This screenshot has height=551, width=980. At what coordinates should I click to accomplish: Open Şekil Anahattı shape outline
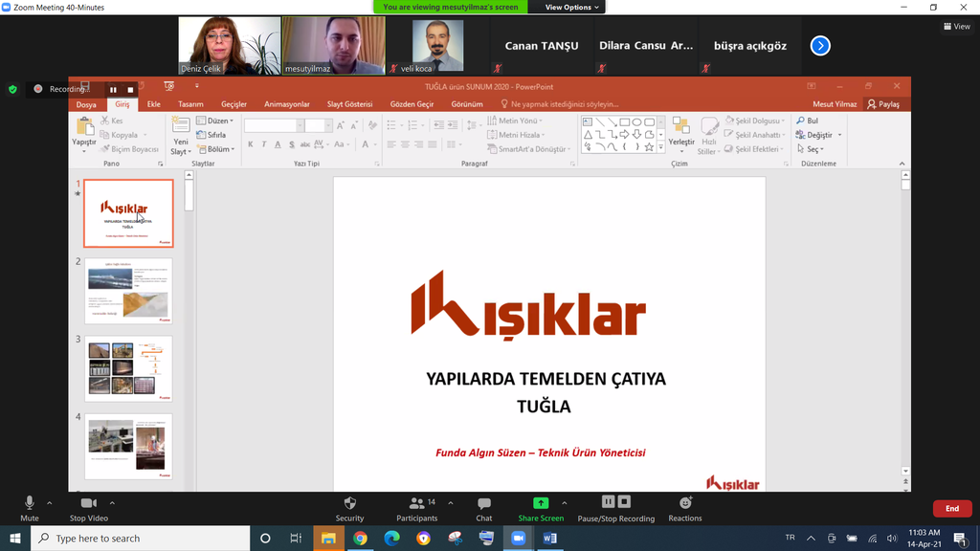pyautogui.click(x=755, y=135)
